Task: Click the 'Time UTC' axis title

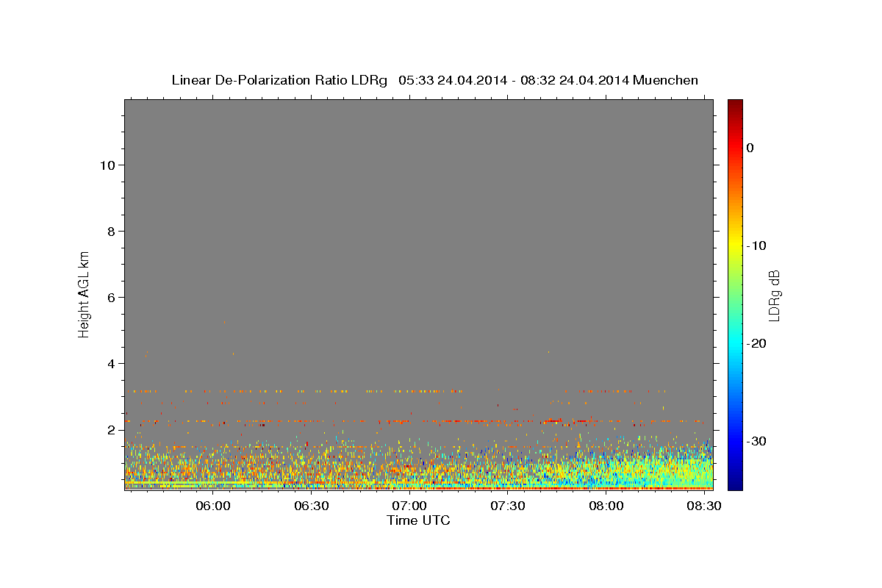Action: tap(418, 520)
